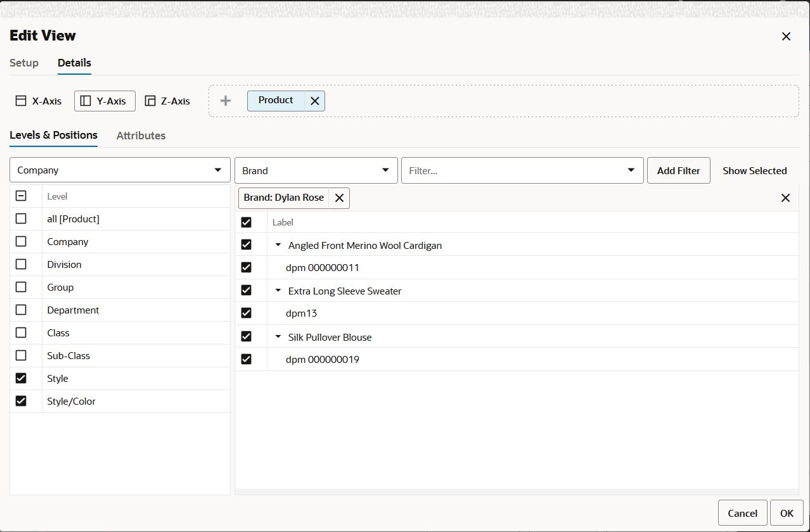Remove the Product dimension chip
The image size is (810, 532).
(x=314, y=100)
